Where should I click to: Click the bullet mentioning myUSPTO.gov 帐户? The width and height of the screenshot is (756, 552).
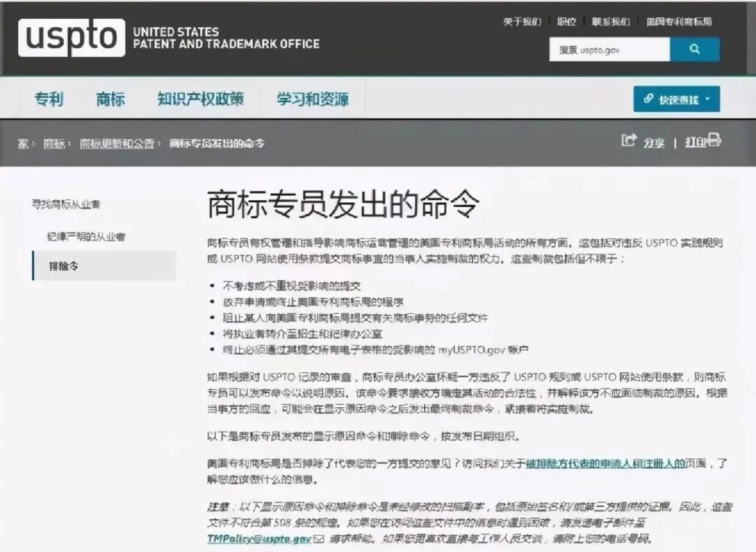(376, 350)
